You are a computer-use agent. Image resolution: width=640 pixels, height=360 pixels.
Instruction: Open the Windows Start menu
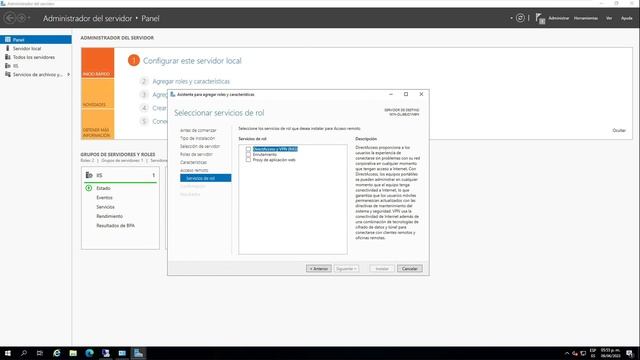[8, 353]
